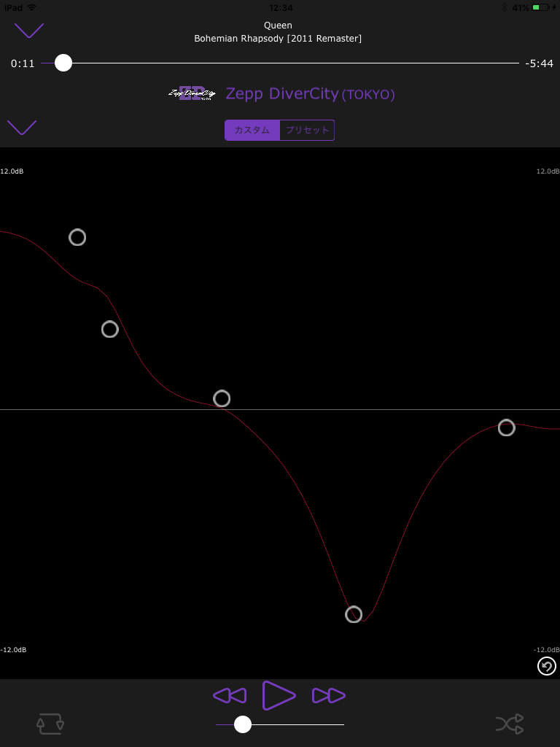Tap the playback position slider knob

[x=63, y=63]
